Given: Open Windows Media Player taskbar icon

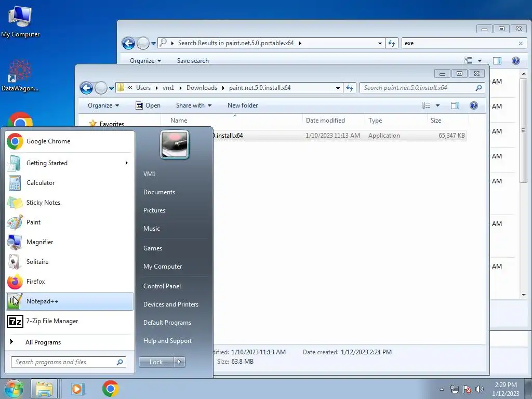Looking at the screenshot, I should click(77, 389).
